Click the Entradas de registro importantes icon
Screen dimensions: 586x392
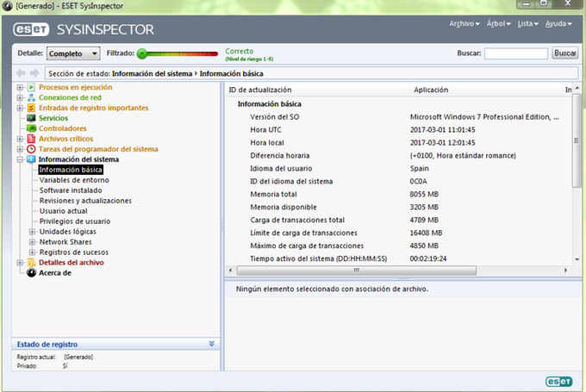pyautogui.click(x=31, y=108)
